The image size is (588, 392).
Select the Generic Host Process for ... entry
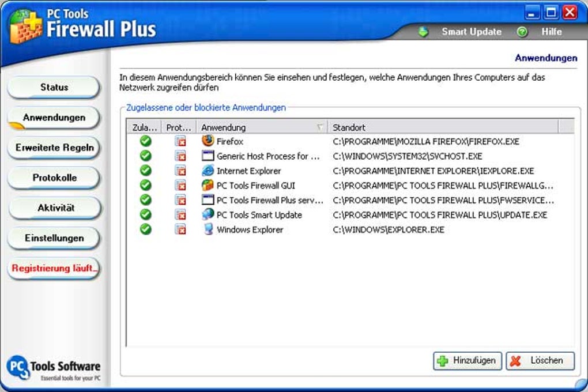coord(267,156)
